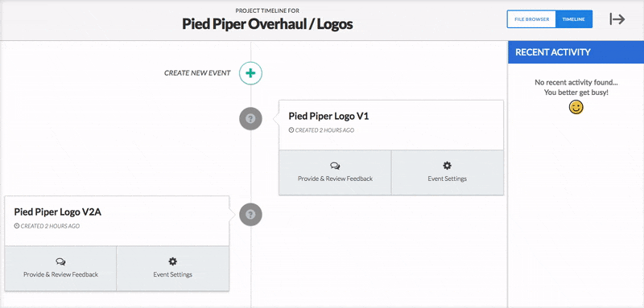Click gear icon in Logo V1 card
644x308 pixels.
pos(447,166)
